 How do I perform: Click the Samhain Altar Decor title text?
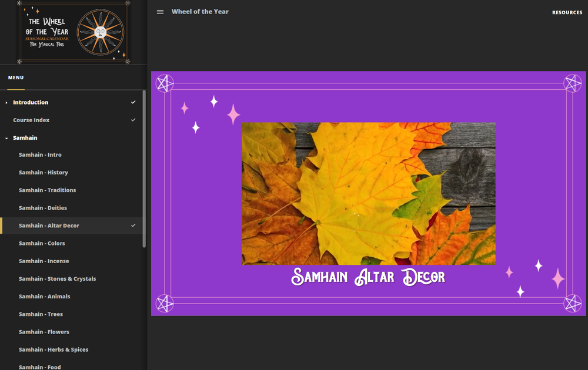368,277
